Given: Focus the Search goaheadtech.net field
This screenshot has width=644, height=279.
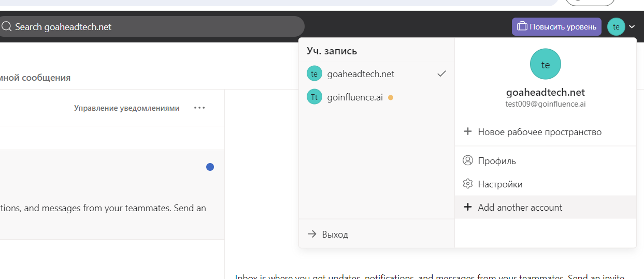Looking at the screenshot, I should coord(155,26).
